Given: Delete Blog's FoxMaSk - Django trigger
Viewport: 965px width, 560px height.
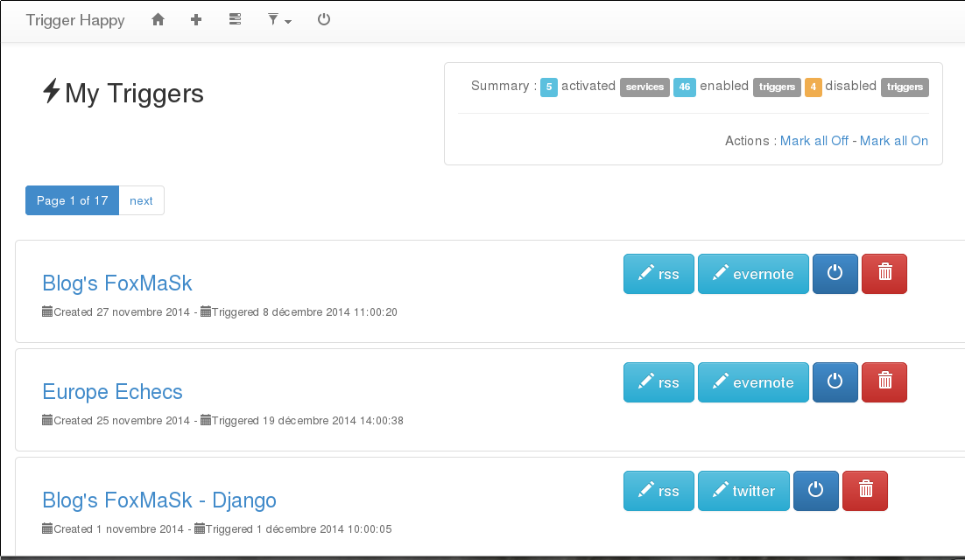Looking at the screenshot, I should tap(865, 491).
